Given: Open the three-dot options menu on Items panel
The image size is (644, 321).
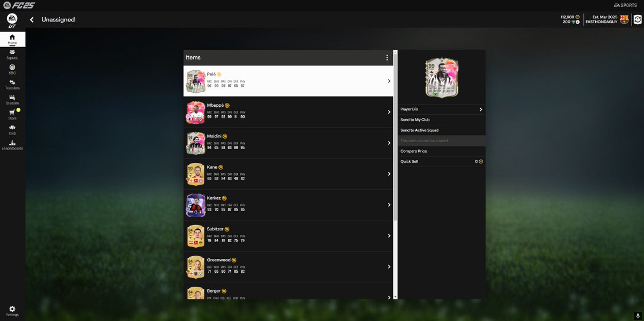Looking at the screenshot, I should click(x=387, y=57).
